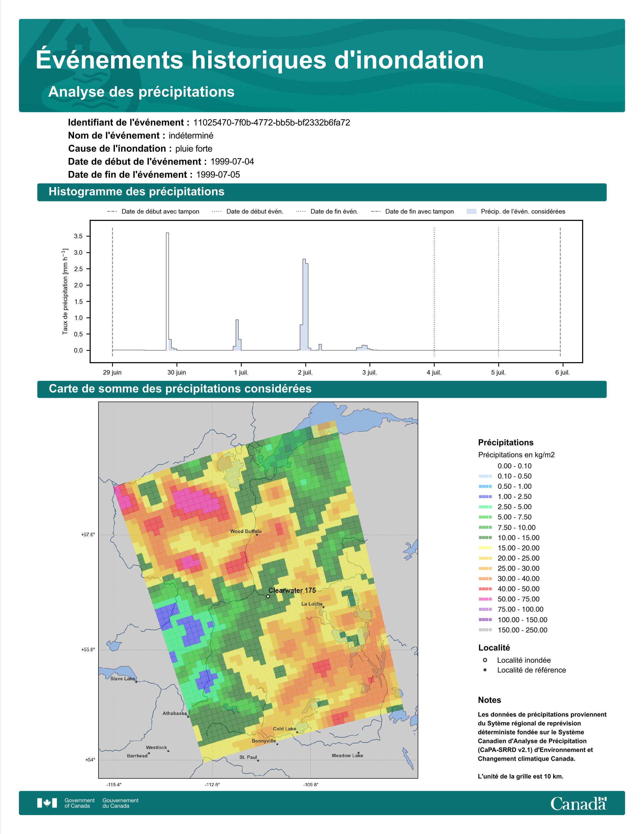
Task: Click the Government of Canada footer text
Action: pos(79,803)
